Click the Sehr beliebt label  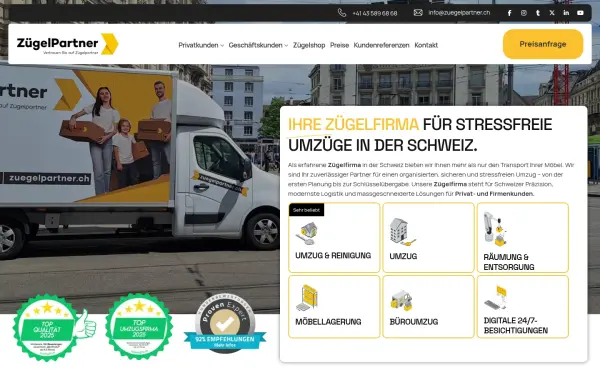click(306, 210)
